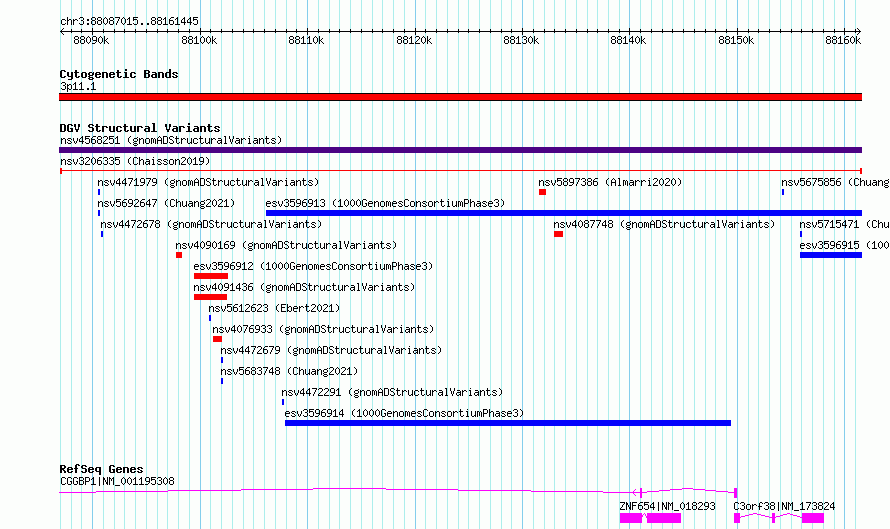The height and width of the screenshot is (529, 890).
Task: Click nsv4087748 gnomAD label
Action: (x=664, y=224)
